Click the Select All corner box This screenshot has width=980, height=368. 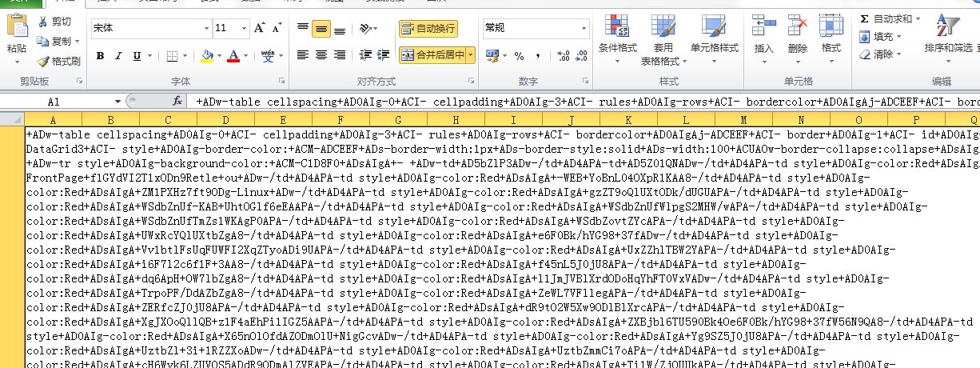12,120
